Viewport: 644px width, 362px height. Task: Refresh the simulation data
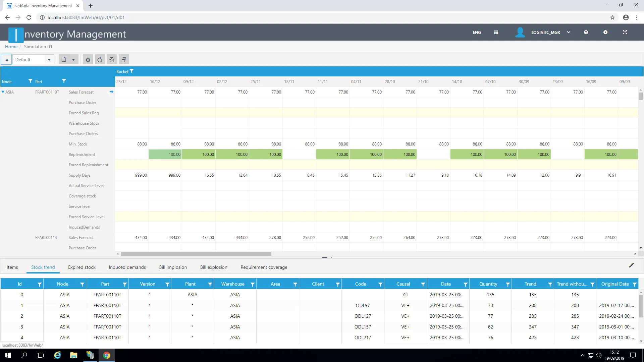(x=100, y=60)
